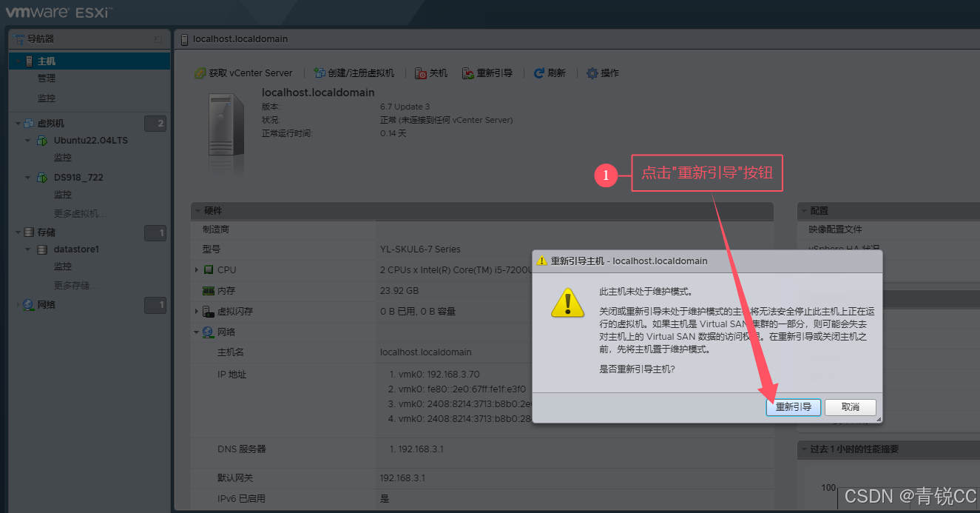Click 更多存储... link
Viewport: 980px width, 513px height.
click(76, 286)
